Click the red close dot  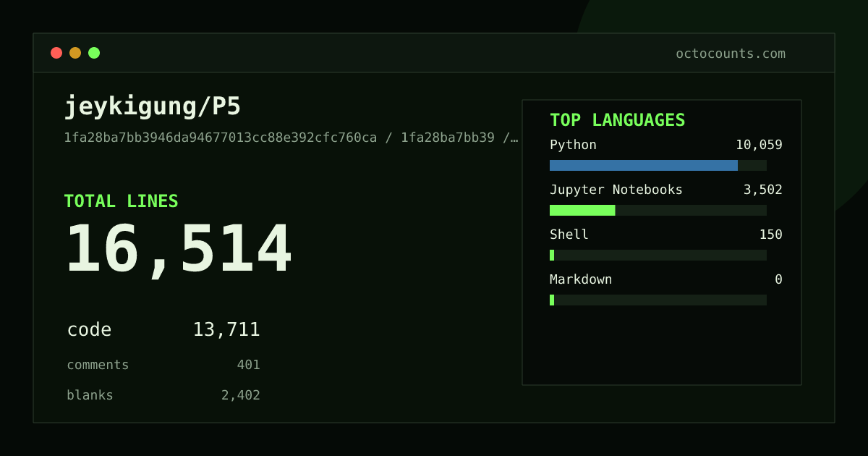click(56, 53)
